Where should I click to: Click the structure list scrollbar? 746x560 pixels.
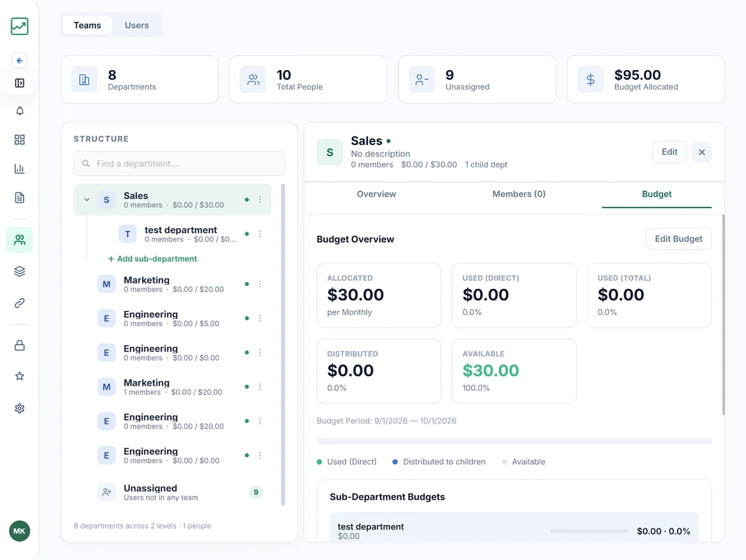click(x=283, y=345)
